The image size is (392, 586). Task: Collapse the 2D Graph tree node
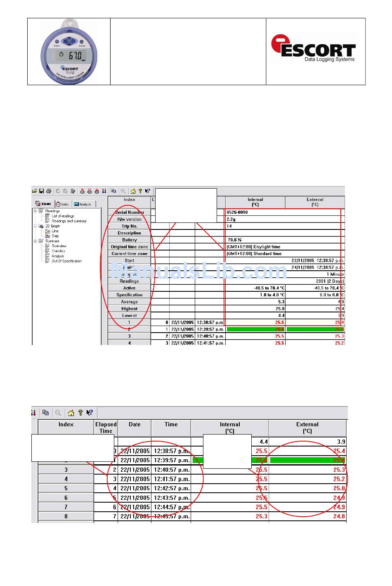coord(35,226)
